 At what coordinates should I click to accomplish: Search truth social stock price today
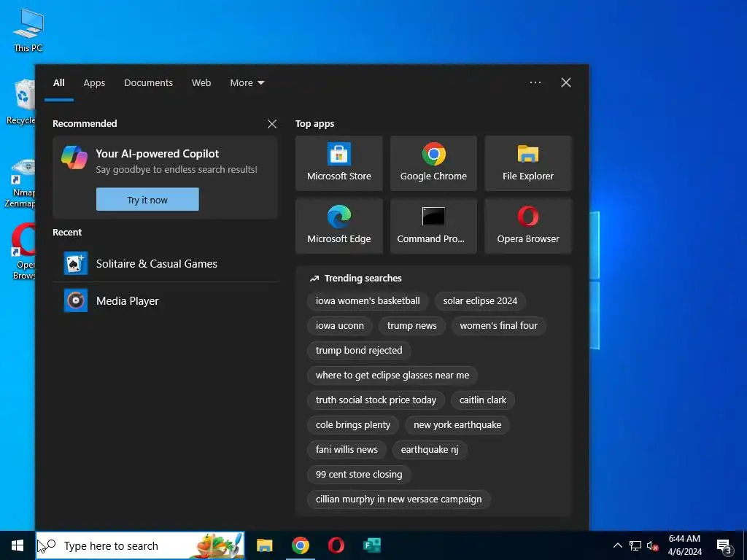tap(376, 400)
